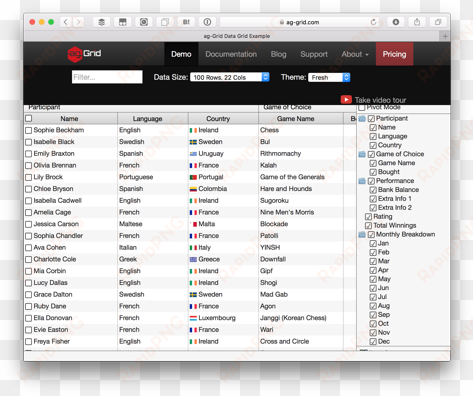The image size is (473, 396).
Task: Click the round target extension icon
Action: (144, 22)
